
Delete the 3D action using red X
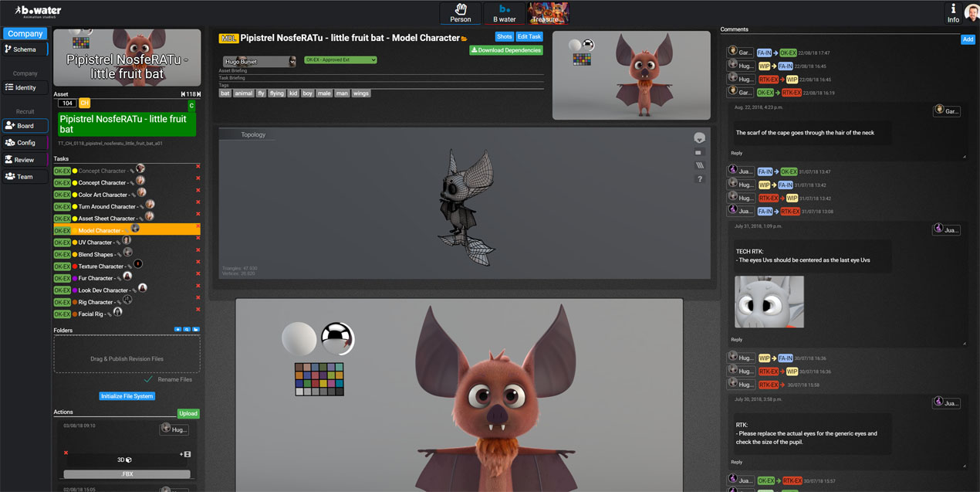click(66, 453)
